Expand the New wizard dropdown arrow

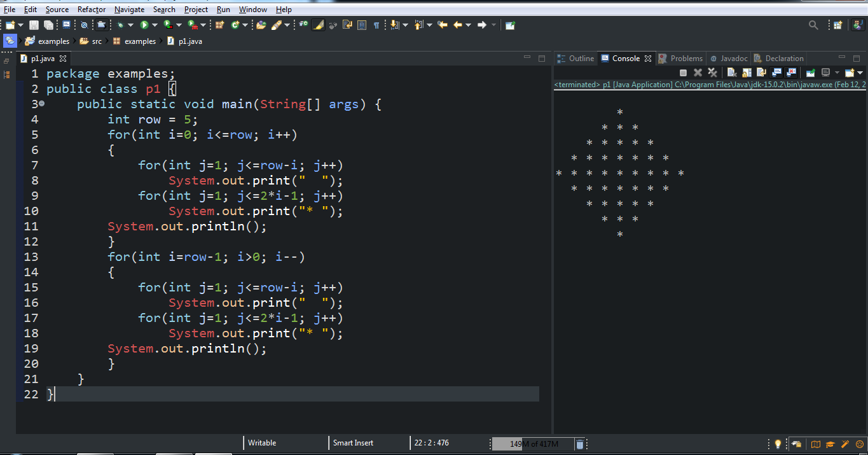click(x=20, y=25)
